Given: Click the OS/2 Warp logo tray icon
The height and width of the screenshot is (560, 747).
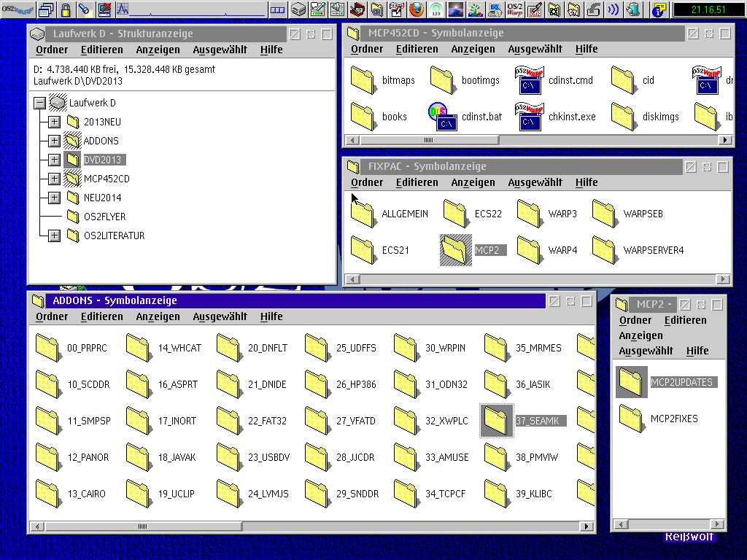Looking at the screenshot, I should (x=514, y=9).
